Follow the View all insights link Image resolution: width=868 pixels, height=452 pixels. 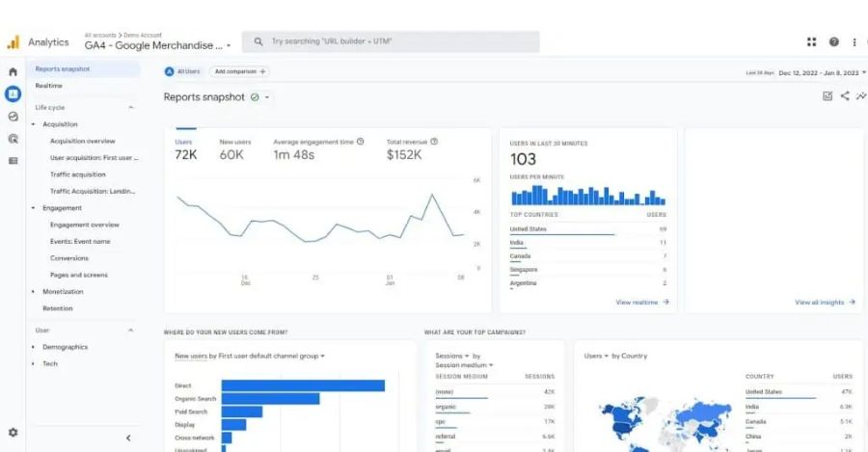(825, 302)
